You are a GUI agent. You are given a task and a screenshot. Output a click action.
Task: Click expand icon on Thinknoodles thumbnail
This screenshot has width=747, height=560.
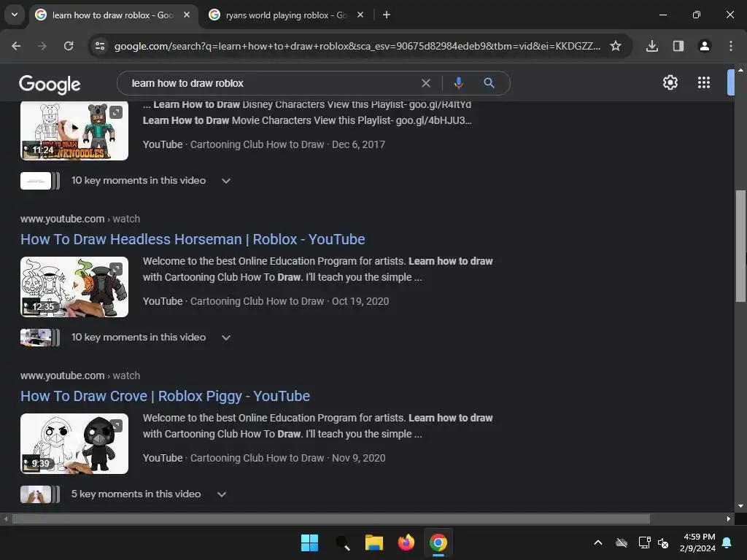coord(116,112)
